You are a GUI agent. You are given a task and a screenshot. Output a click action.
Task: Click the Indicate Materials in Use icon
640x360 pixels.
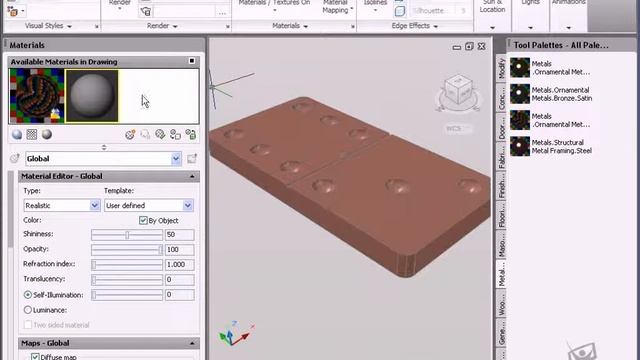pos(160,135)
